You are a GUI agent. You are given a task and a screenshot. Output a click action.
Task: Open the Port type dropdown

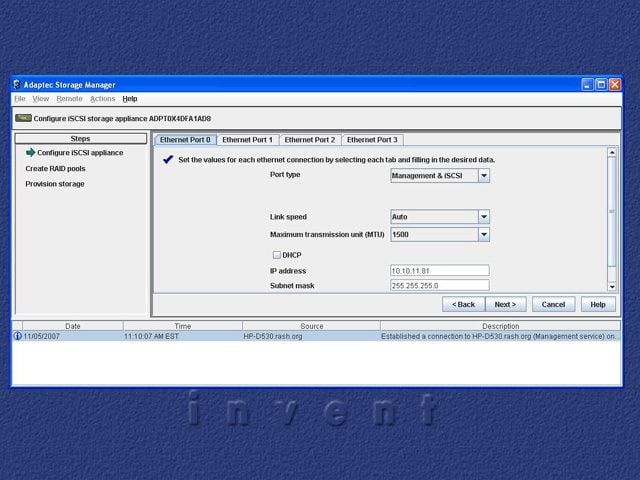(484, 176)
